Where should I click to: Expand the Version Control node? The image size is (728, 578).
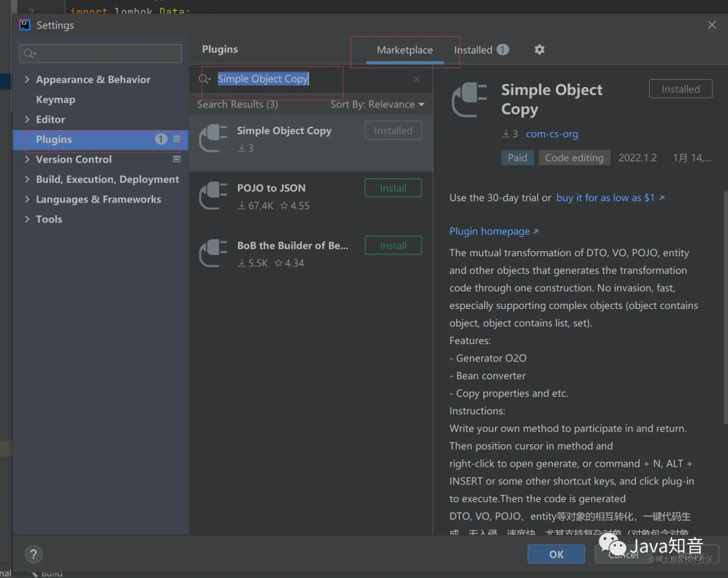tap(27, 159)
